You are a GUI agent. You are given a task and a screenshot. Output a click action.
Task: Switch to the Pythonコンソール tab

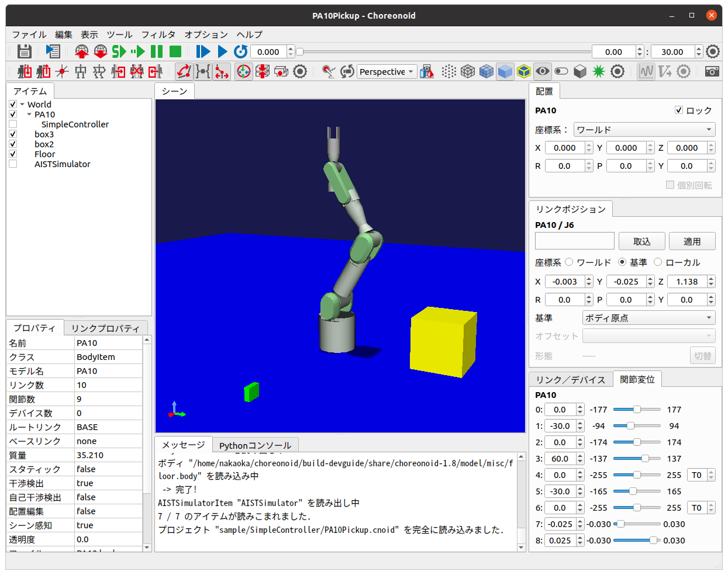tap(255, 445)
